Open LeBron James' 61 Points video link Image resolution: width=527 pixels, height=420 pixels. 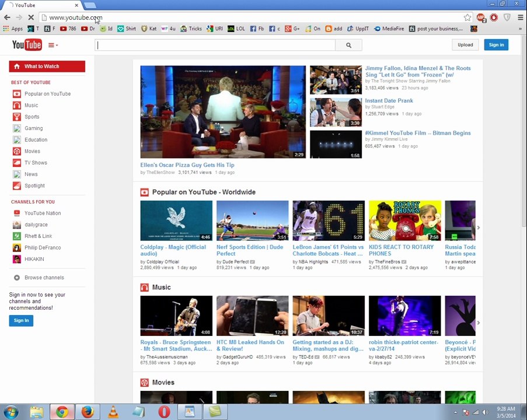pos(328,250)
